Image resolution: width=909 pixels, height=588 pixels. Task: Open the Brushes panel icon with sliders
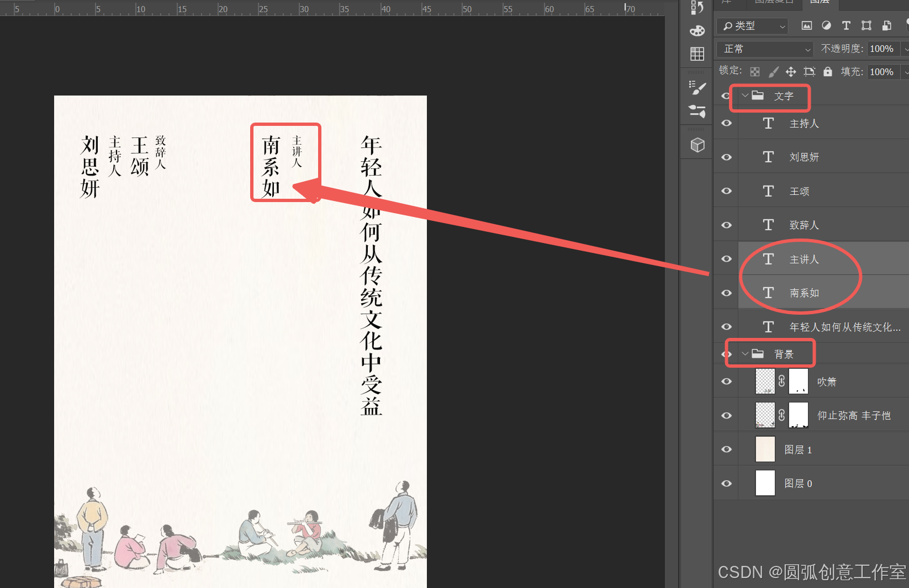(697, 111)
